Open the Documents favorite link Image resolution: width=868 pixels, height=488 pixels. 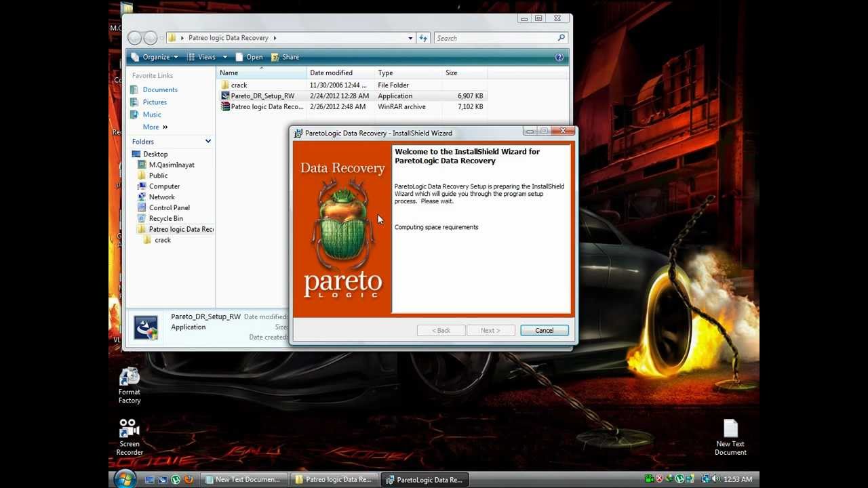pyautogui.click(x=160, y=89)
